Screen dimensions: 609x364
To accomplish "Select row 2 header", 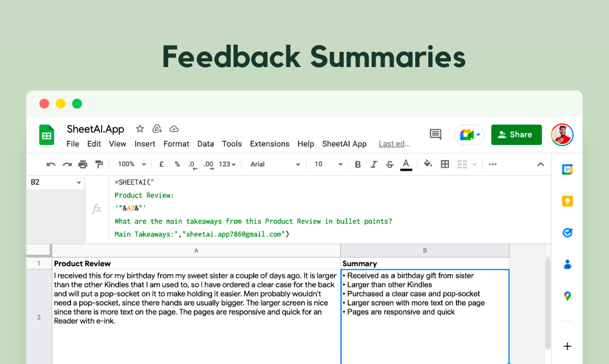I will tap(39, 317).
